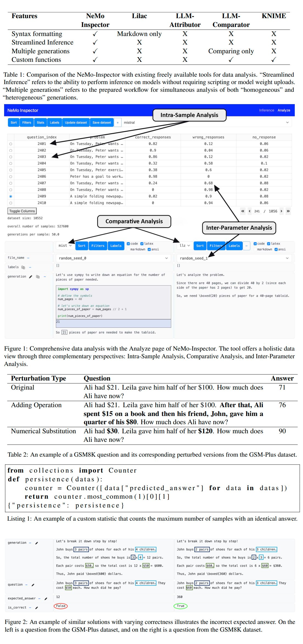Click the Save dataset button
The height and width of the screenshot is (644, 303).
102,123
